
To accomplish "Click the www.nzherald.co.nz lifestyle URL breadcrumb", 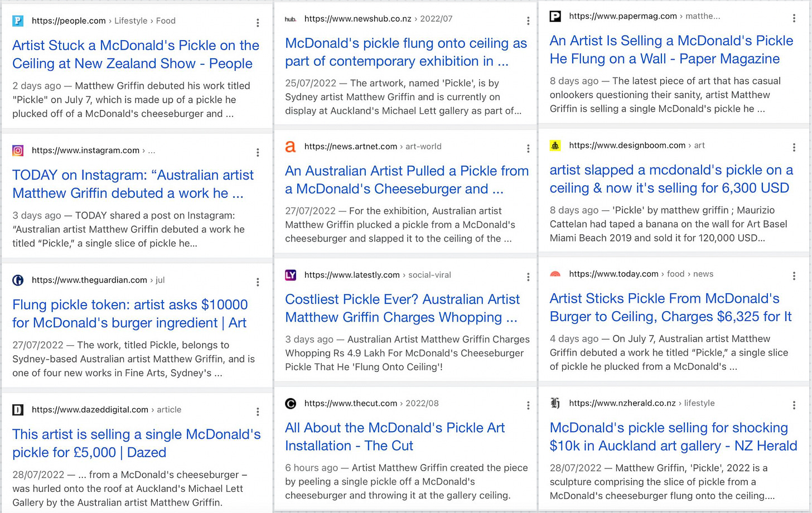I will point(642,403).
